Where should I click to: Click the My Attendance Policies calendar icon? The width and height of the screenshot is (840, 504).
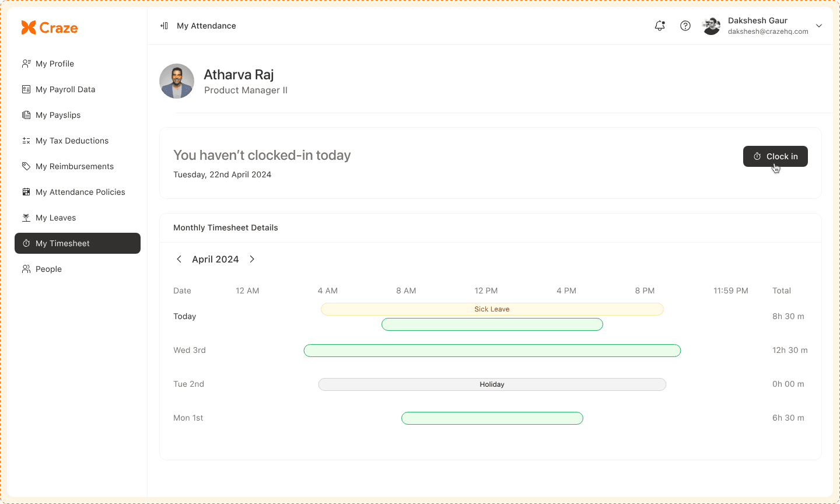[26, 192]
